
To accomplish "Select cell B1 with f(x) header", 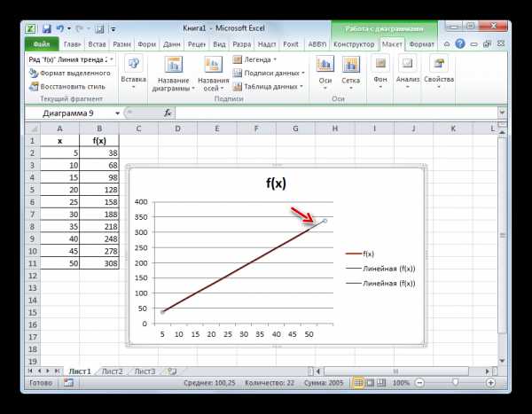I will [x=99, y=140].
